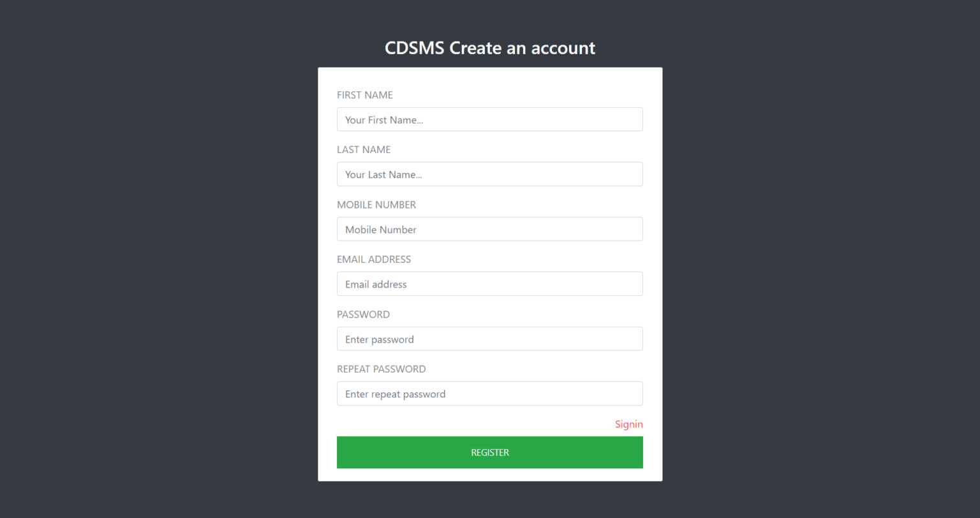Click the EMAIL ADDRESS label
Screen dimensions: 980x518
374,259
